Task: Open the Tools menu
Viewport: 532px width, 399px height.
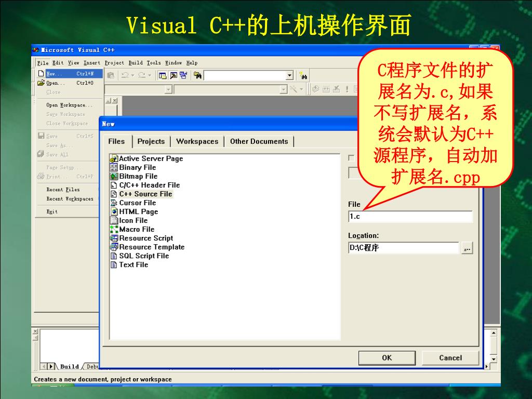Action: click(x=154, y=63)
